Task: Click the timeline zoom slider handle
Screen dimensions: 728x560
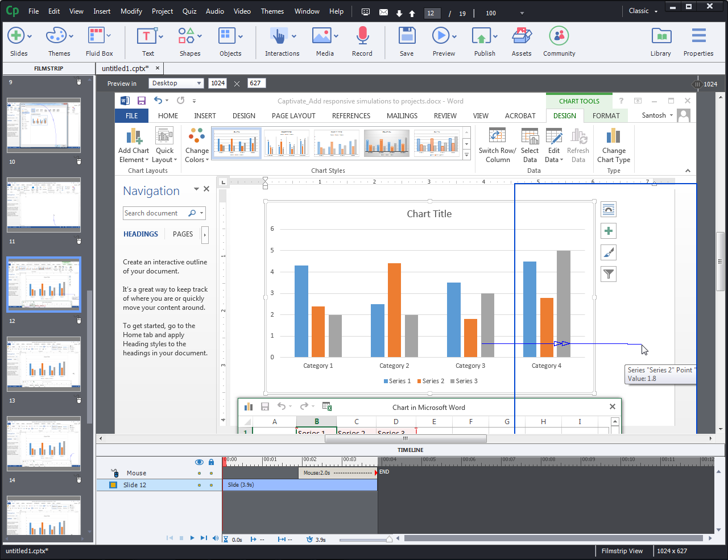Action: pyautogui.click(x=390, y=538)
